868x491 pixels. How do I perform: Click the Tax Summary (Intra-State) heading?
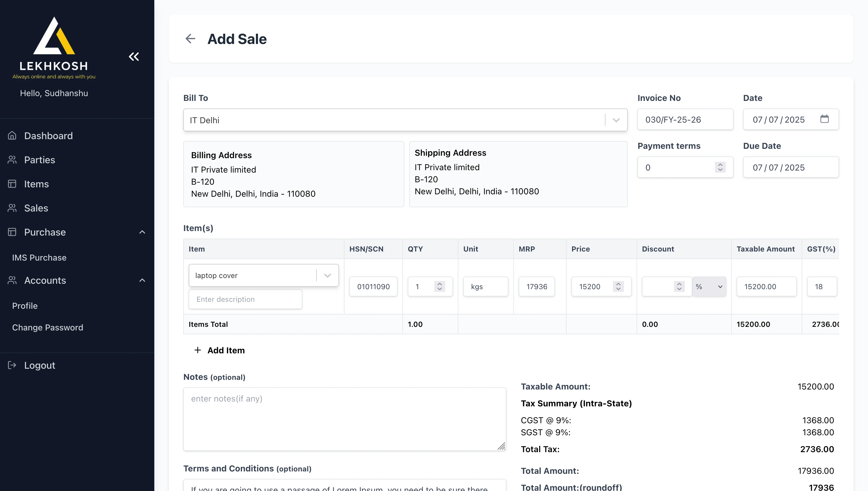click(576, 403)
